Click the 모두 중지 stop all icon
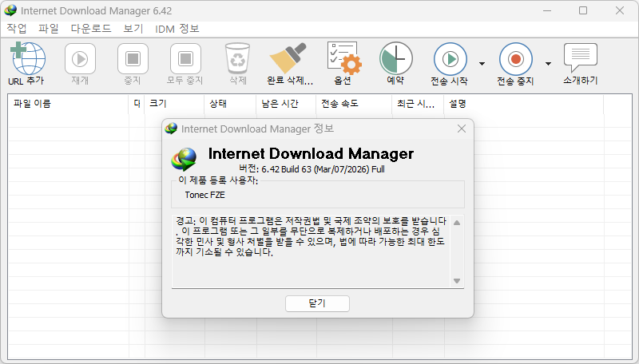Screen dimensions: 639x364 point(185,59)
